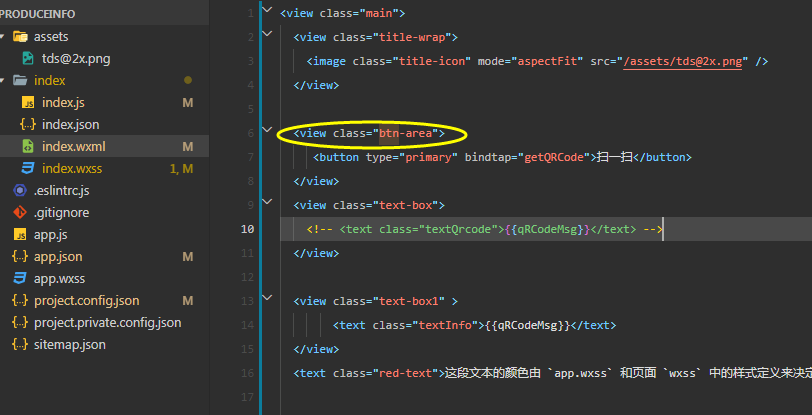Image resolution: width=812 pixels, height=415 pixels.
Task: Click line number 10 in the gutter
Action: click(x=248, y=229)
